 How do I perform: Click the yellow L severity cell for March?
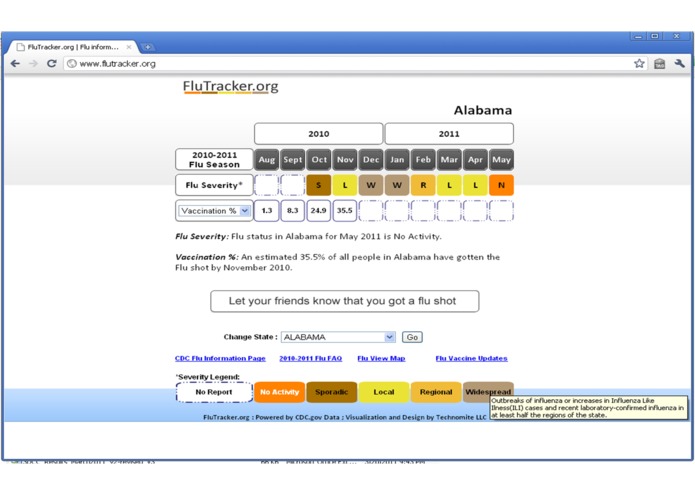[449, 185]
